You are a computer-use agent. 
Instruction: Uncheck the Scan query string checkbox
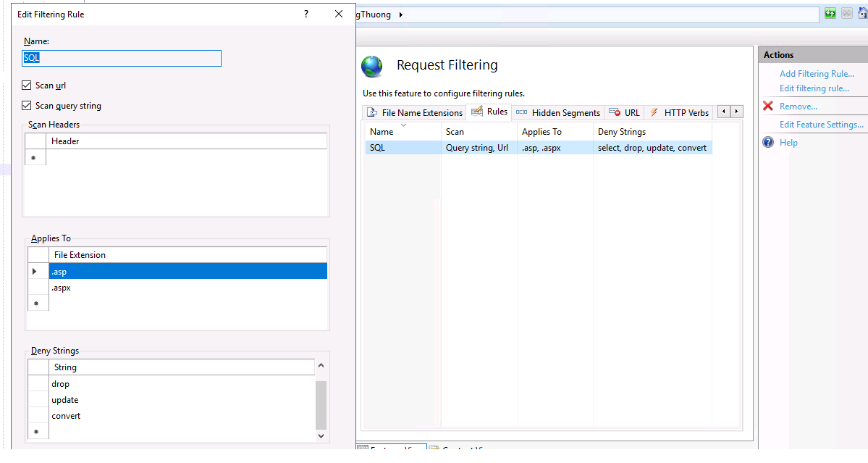coord(27,105)
